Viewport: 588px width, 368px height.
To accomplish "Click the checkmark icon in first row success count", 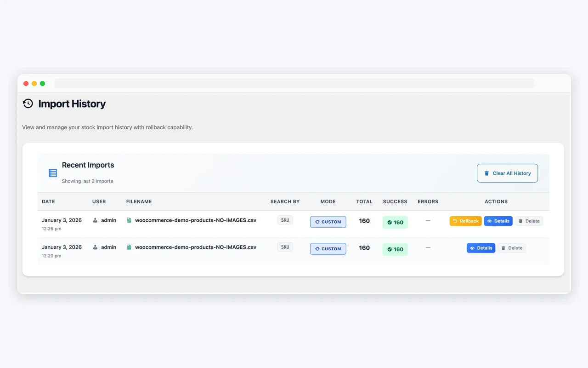I will click(389, 222).
